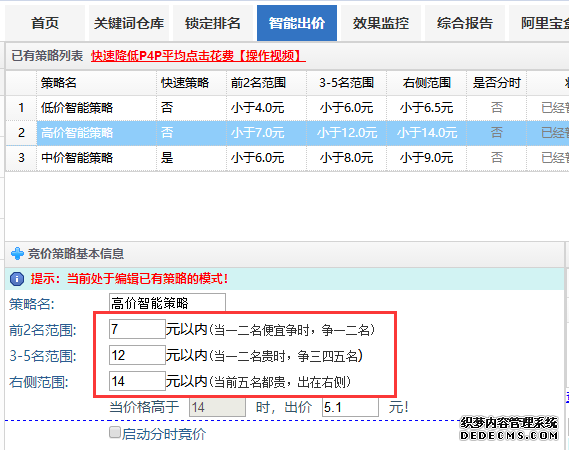
Task: Click the 前2名范围 input field
Action: pos(137,329)
